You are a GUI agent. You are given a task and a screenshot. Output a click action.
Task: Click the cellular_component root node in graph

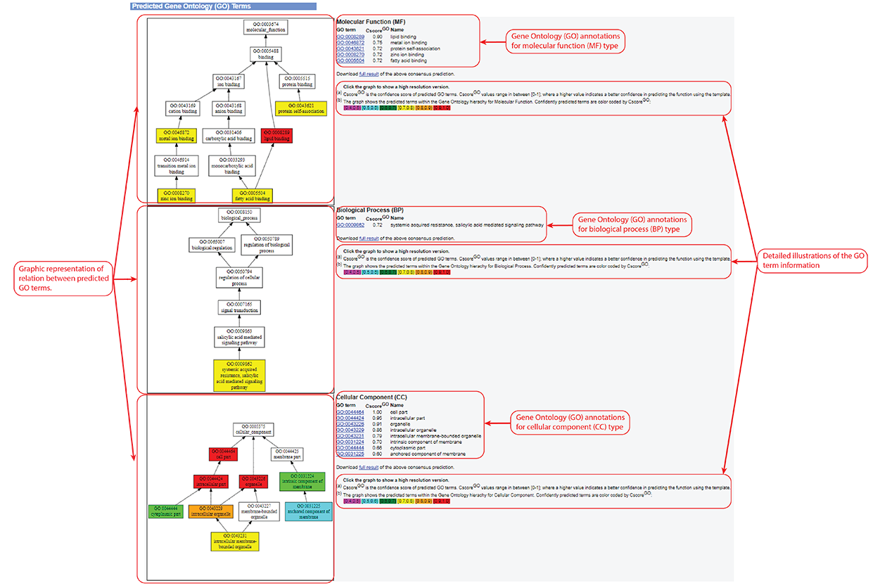pos(253,429)
